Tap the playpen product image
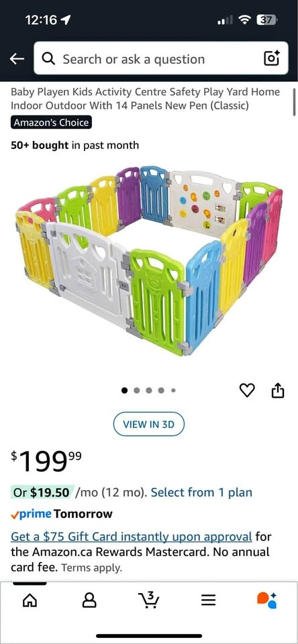The height and width of the screenshot is (644, 298). (x=149, y=261)
